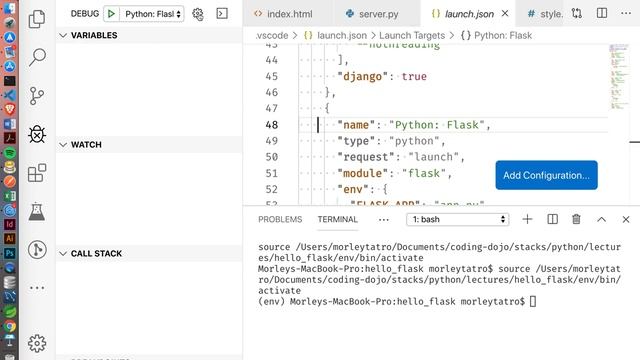Open the 1: bash terminal selector
The width and height of the screenshot is (640, 360).
(458, 219)
